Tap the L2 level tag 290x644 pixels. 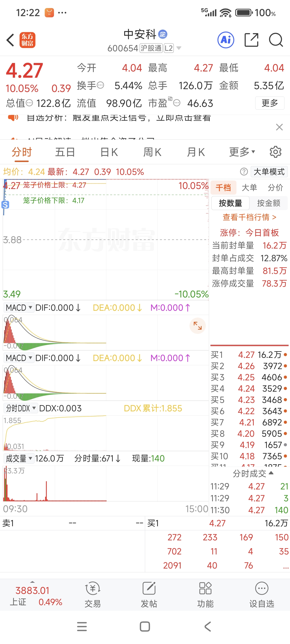coord(169,48)
